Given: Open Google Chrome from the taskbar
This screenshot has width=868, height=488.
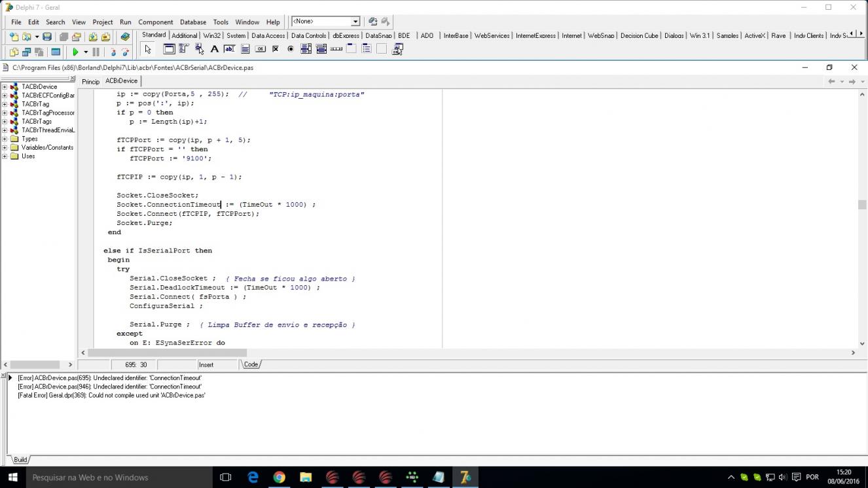Looking at the screenshot, I should pyautogui.click(x=279, y=478).
